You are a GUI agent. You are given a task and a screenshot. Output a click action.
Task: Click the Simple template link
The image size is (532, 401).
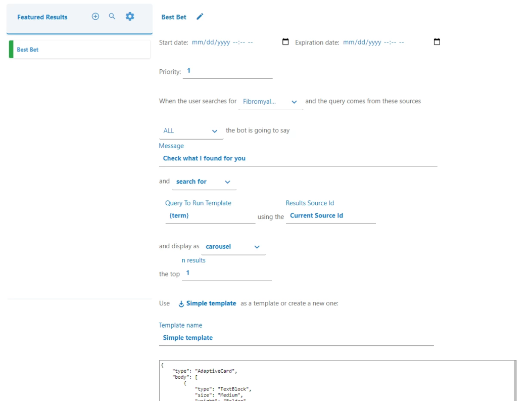211,303
